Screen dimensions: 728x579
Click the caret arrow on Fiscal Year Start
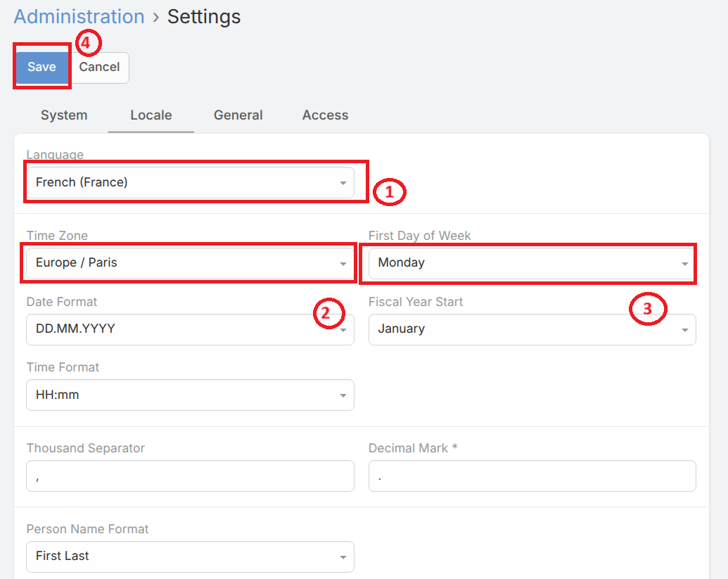coord(684,330)
